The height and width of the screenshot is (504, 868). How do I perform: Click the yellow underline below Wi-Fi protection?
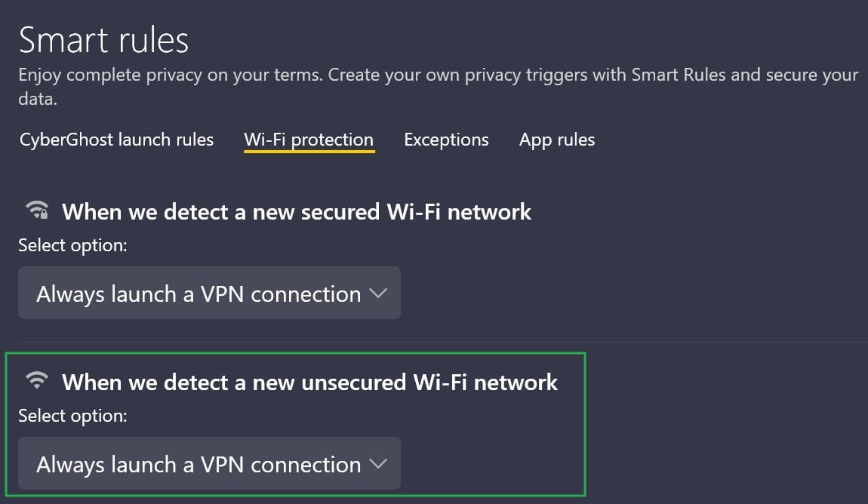tap(309, 151)
